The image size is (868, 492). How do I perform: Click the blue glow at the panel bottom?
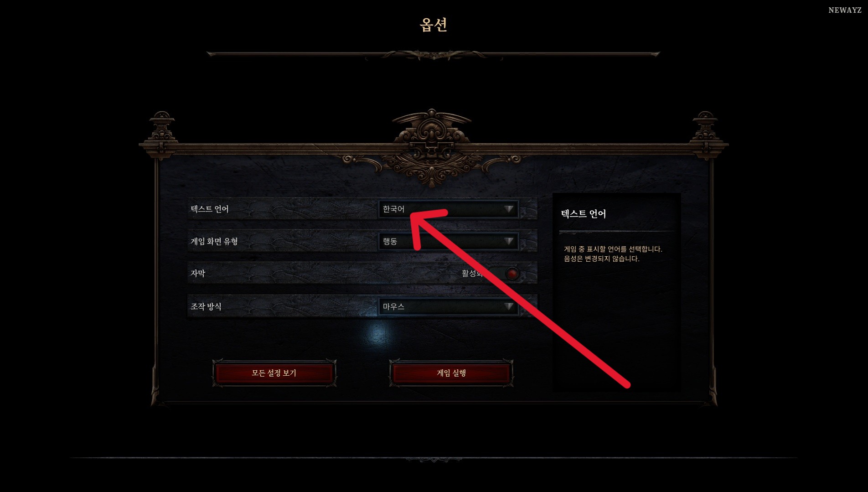click(378, 332)
